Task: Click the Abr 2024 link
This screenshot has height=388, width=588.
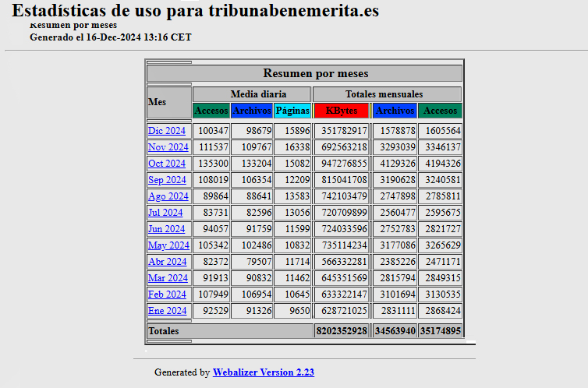Action: coord(168,262)
